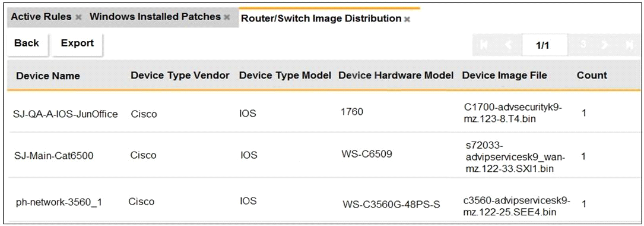644x226 pixels.
Task: Sort by Count column header
Action: (592, 76)
